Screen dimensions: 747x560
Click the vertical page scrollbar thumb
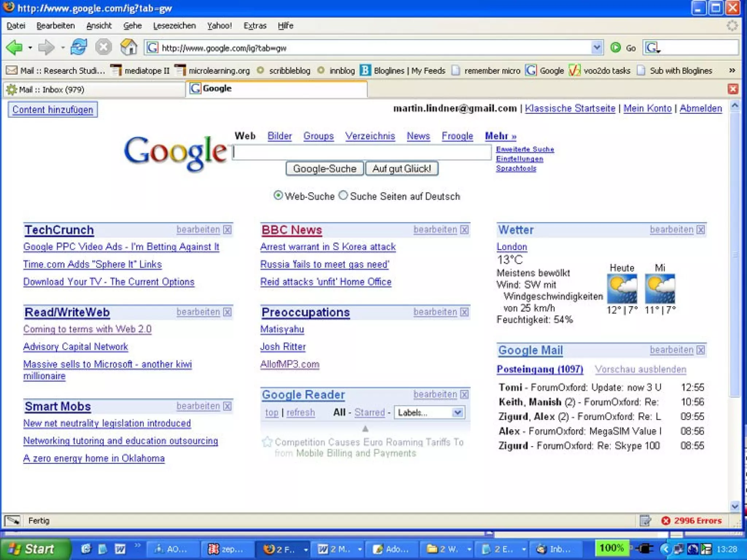tap(735, 255)
